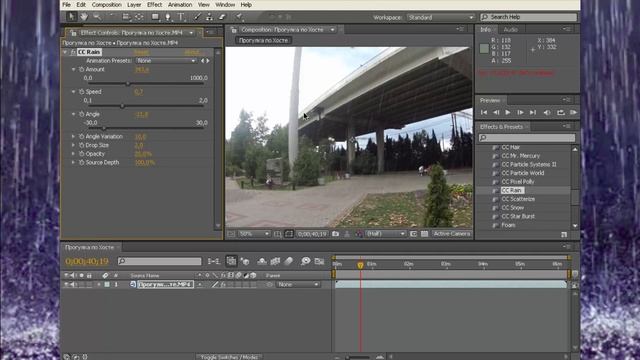This screenshot has width=640, height=360.
Task: Open the File menu
Action: [x=67, y=5]
